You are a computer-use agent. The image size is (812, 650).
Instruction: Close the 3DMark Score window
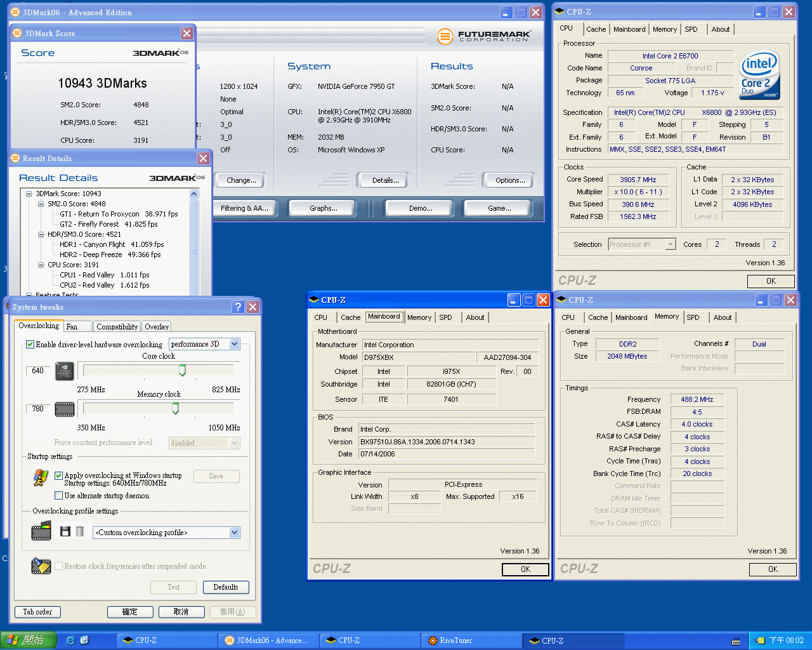[187, 33]
